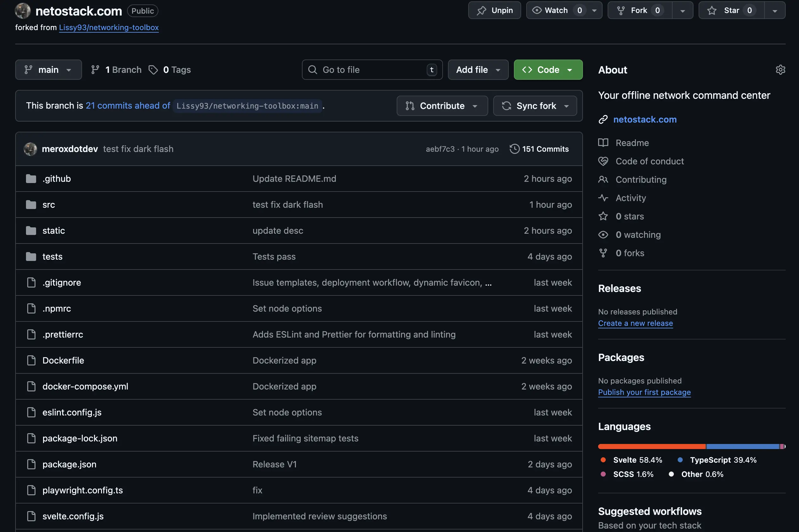Open the green Code menu
799x532 pixels.
[548, 70]
